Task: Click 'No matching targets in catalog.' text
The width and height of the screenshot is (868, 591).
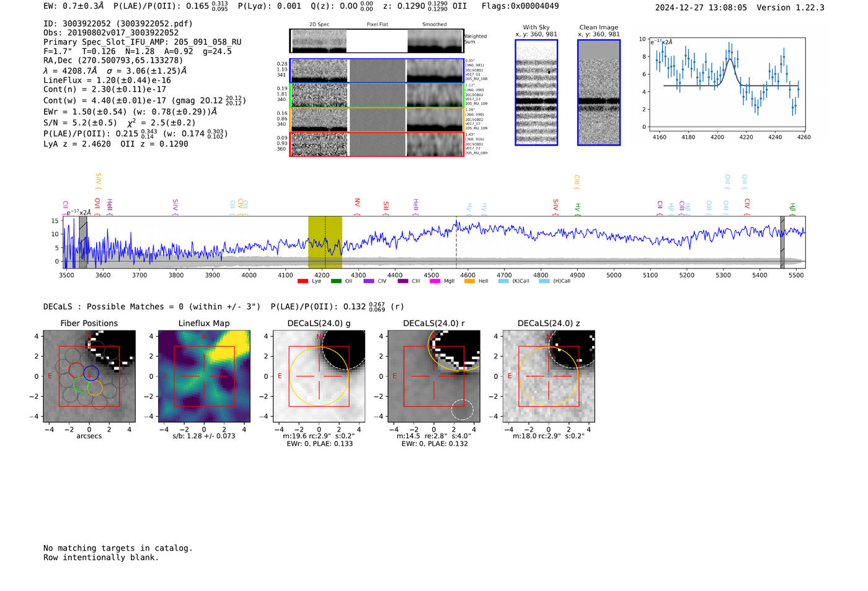Action: coord(118,548)
